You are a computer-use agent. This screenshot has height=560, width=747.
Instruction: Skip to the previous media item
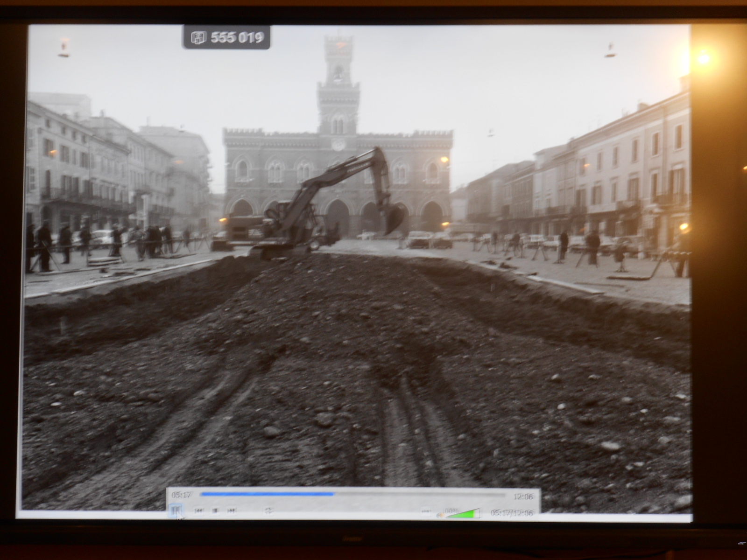coord(199,511)
